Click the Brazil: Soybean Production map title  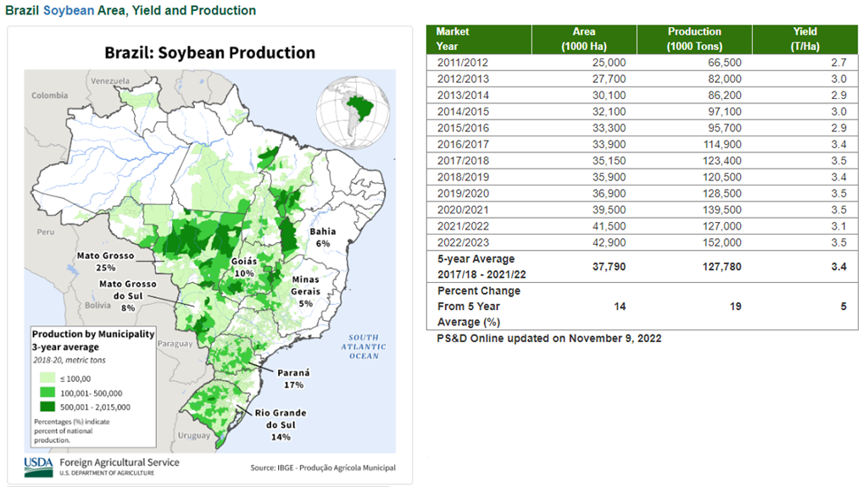tap(209, 53)
